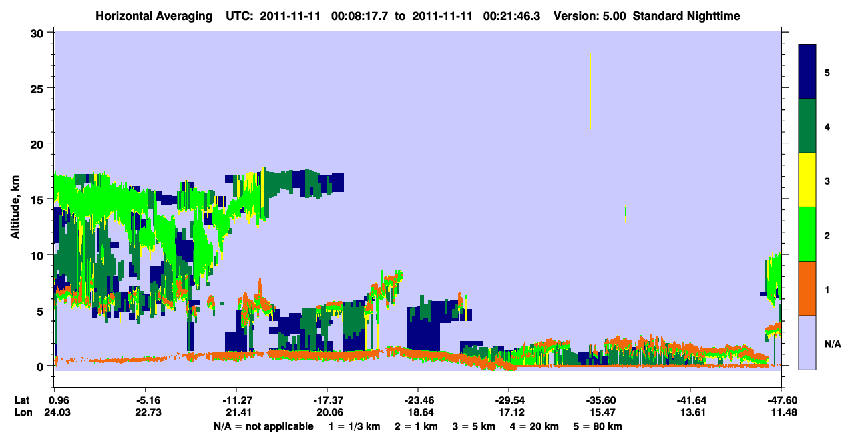Screen dimensions: 868x445
Task: Click the orange level 1 colorbar segment
Action: click(x=807, y=288)
